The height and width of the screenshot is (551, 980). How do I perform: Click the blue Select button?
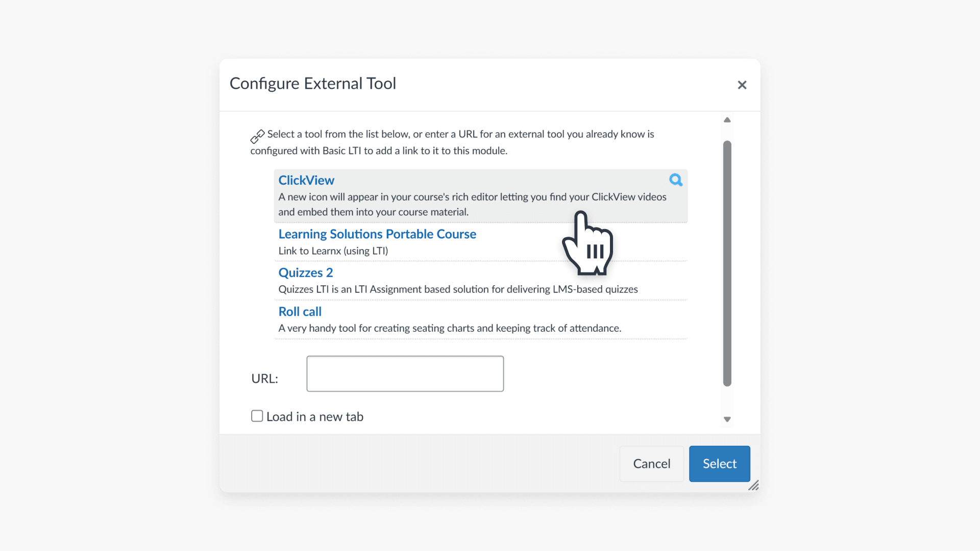tap(719, 464)
